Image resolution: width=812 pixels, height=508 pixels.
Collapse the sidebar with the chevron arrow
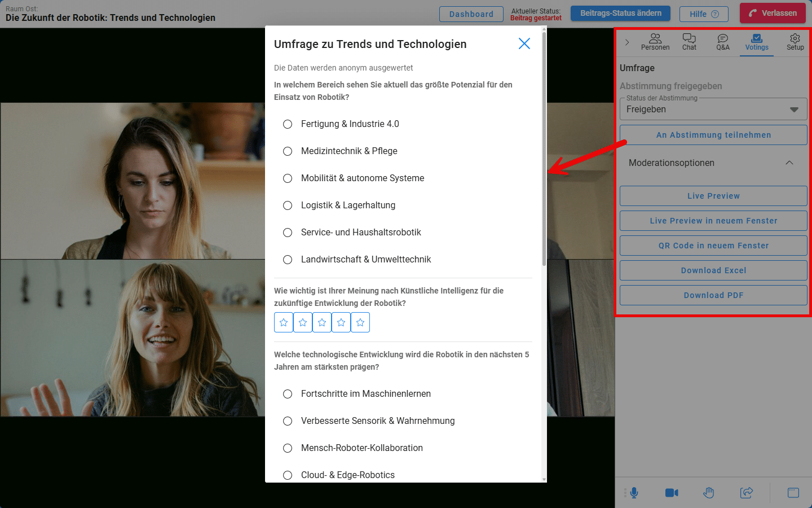627,42
